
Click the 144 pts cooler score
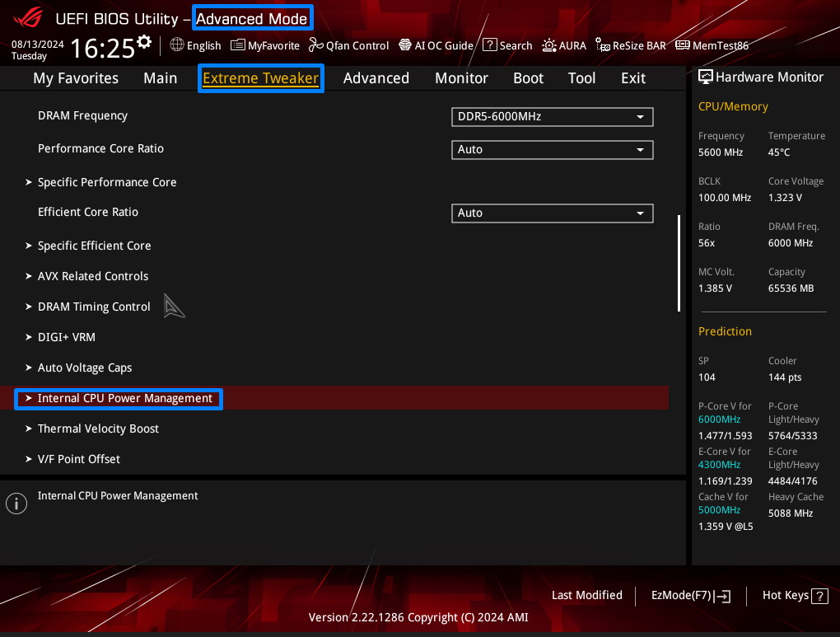[785, 377]
